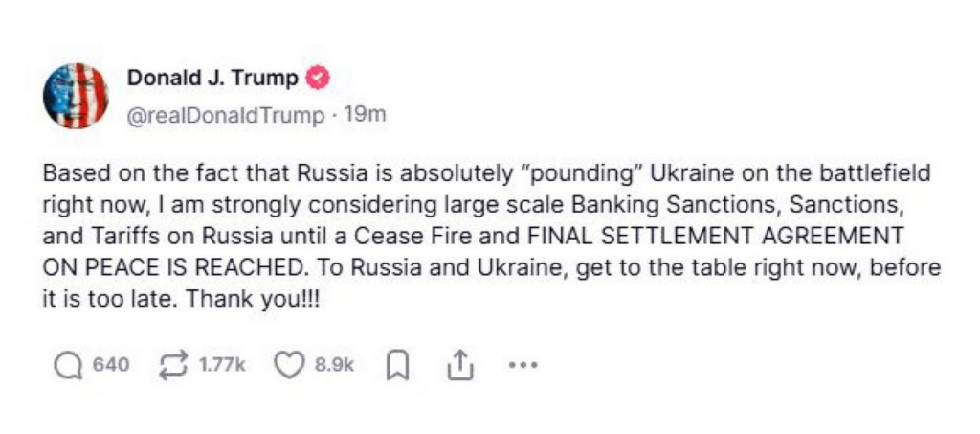Bookmark this post

coord(396,365)
